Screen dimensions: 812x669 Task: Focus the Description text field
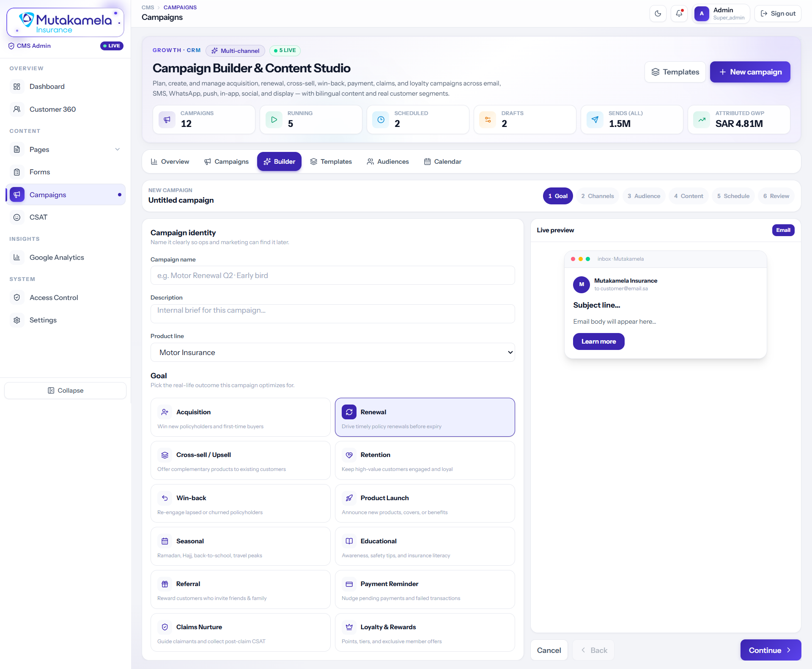coord(333,314)
